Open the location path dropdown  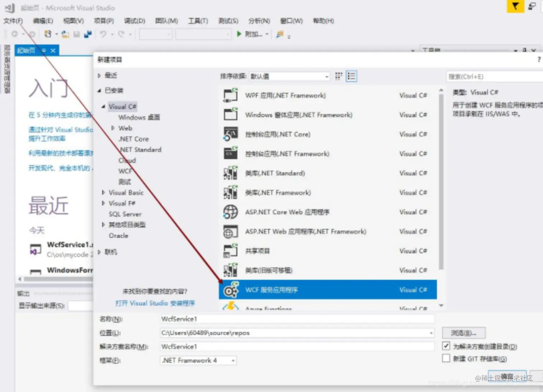[x=431, y=333]
